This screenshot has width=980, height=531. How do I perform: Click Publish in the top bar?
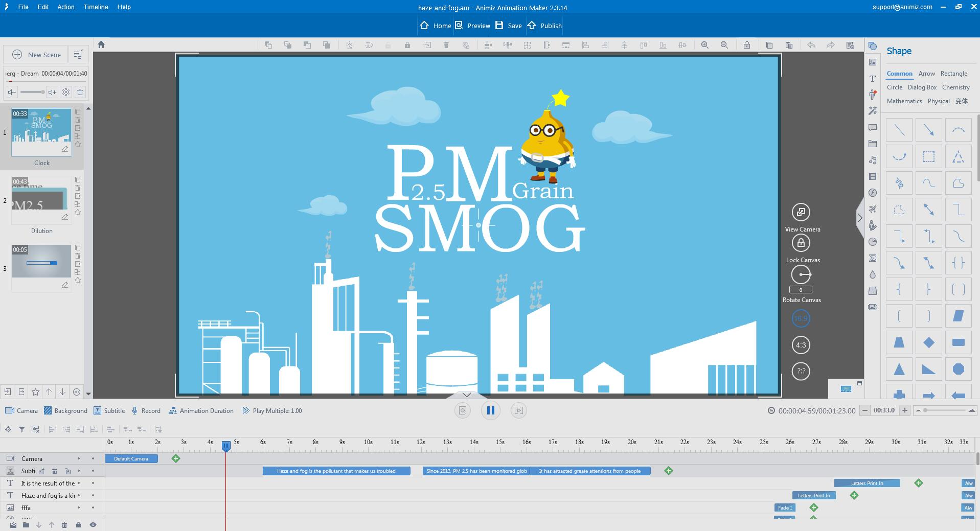544,26
